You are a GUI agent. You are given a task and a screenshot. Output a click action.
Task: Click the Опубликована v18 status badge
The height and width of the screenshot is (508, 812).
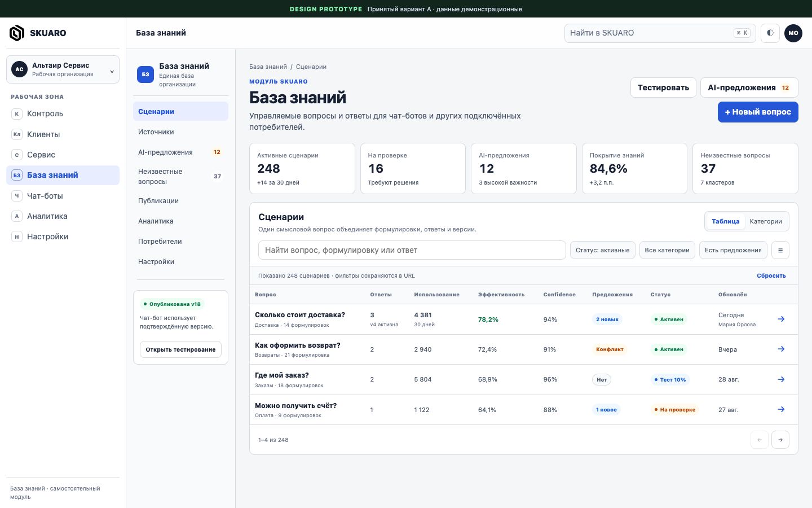172,304
